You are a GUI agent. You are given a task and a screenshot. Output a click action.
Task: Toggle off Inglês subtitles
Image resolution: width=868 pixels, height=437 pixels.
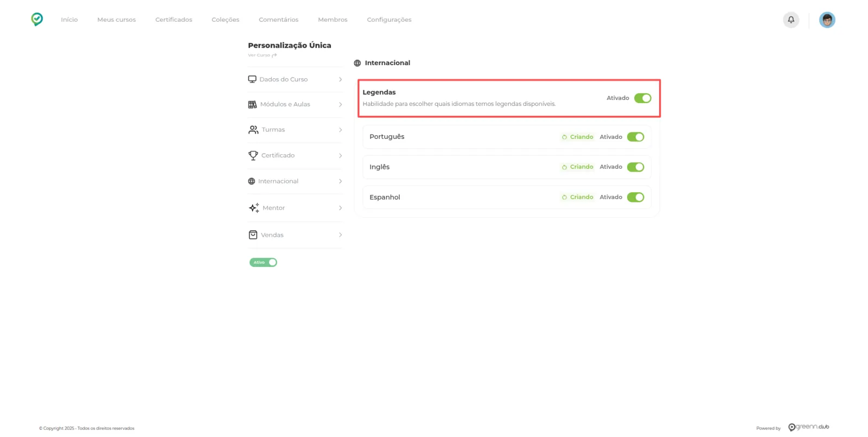click(636, 167)
